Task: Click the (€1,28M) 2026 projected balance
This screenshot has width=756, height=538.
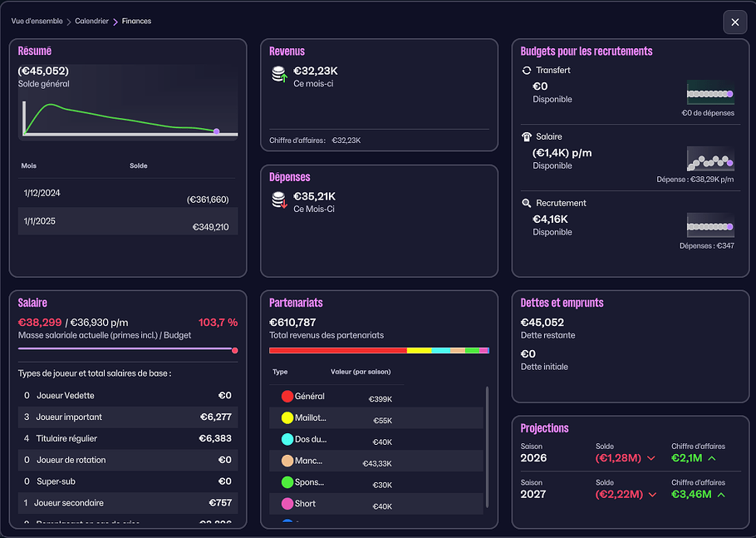Action: coord(618,458)
